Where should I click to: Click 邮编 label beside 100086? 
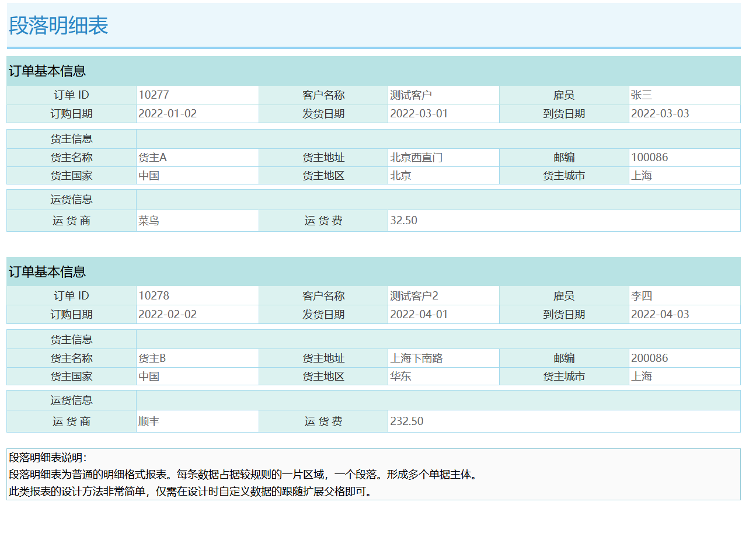pos(564,157)
